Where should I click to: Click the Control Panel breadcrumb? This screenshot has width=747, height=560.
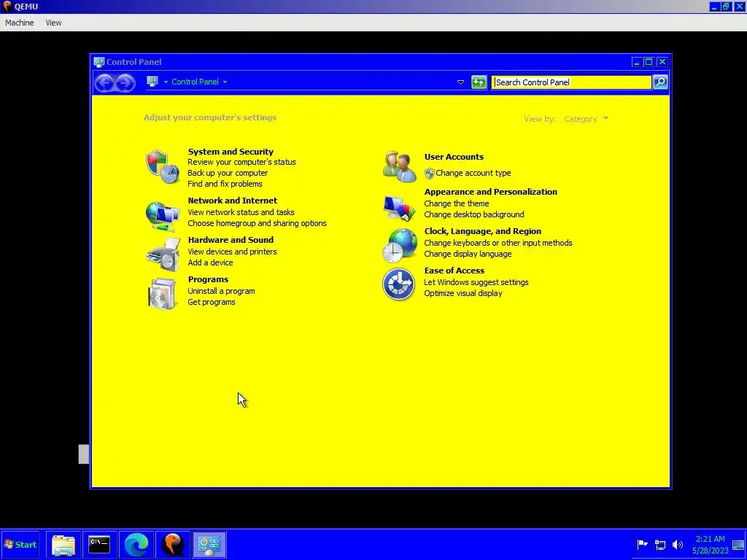coord(195,82)
